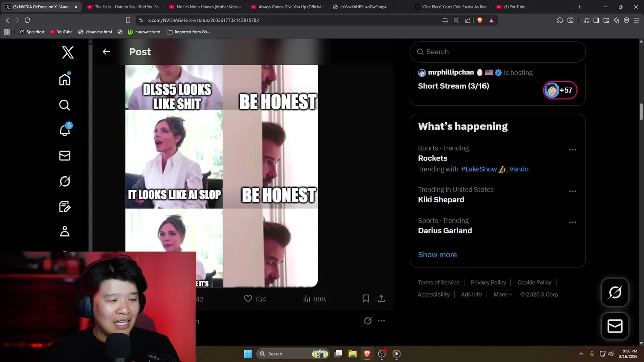Open floating Messages button at bottom right

point(615,326)
